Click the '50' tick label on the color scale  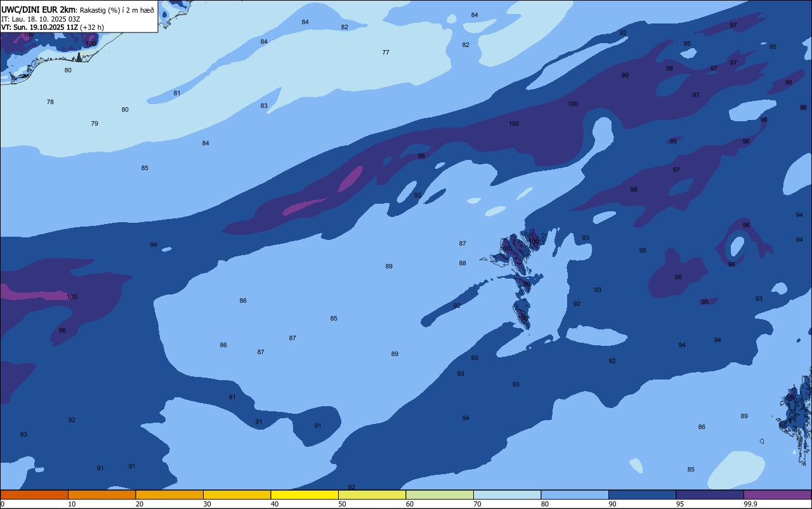[342, 504]
